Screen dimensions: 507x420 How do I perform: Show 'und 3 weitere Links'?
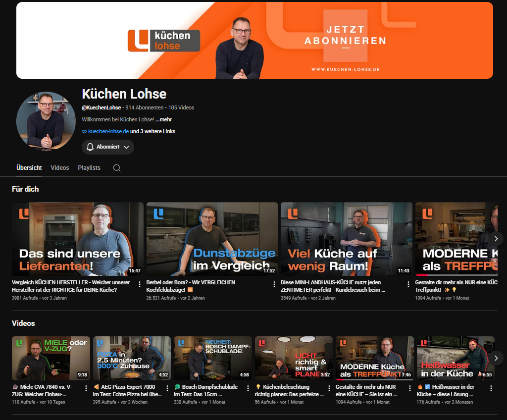[152, 131]
